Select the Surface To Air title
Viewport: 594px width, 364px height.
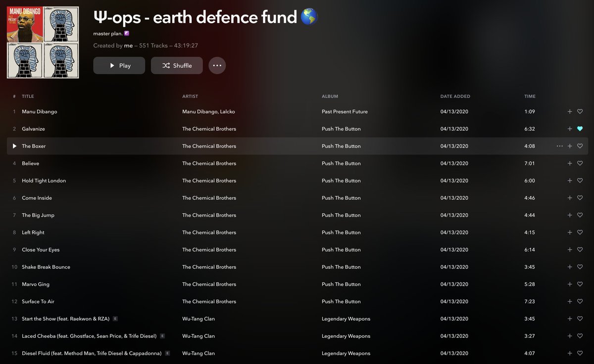[x=38, y=302]
